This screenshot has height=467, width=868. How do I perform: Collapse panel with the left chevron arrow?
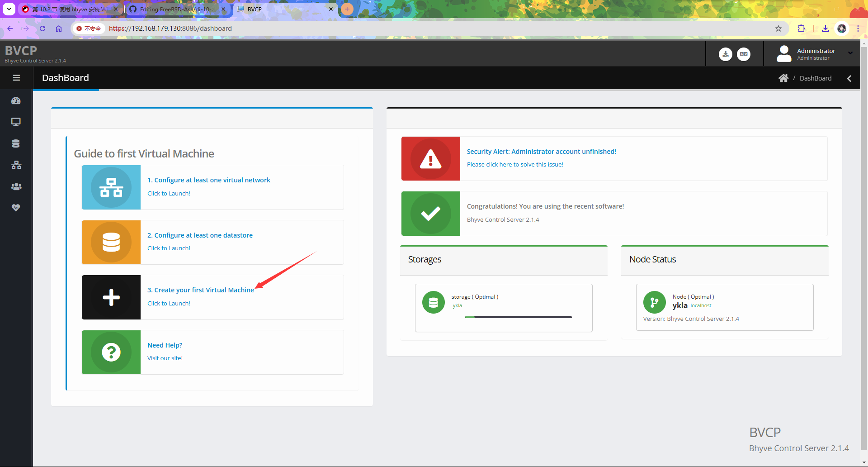pyautogui.click(x=849, y=78)
